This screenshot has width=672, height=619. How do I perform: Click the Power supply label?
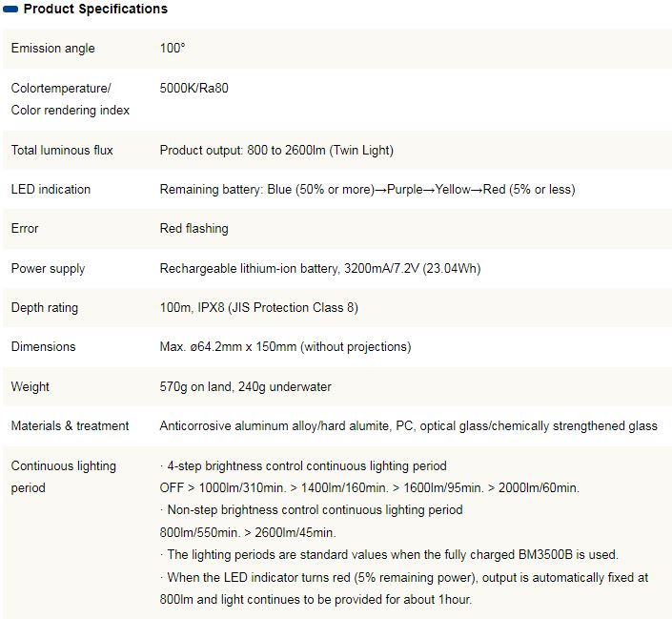[x=48, y=268]
